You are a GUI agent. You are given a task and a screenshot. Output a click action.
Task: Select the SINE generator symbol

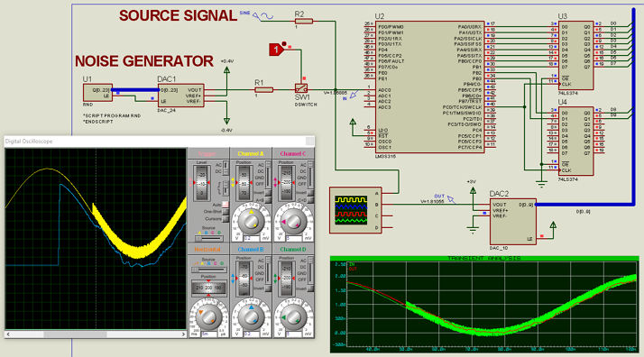(263, 16)
